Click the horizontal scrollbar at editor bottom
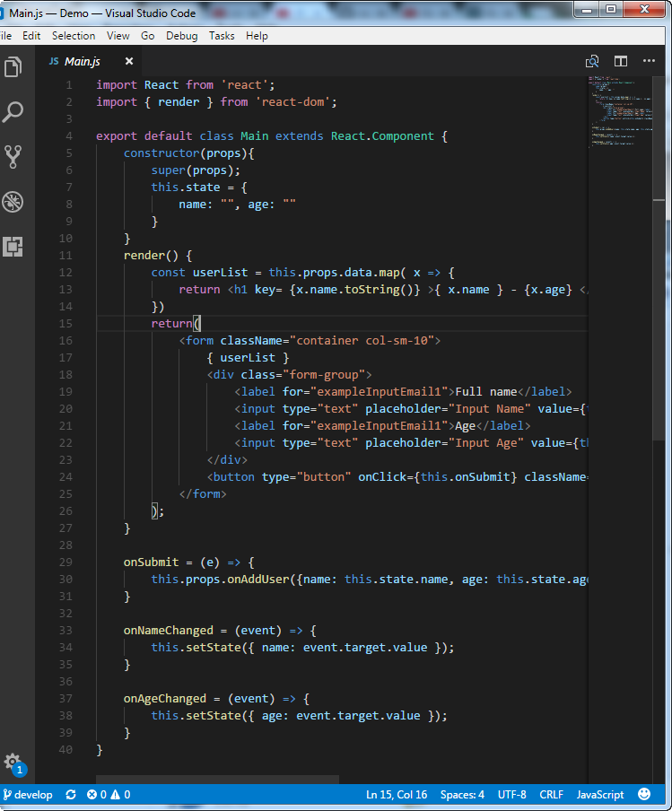Viewport: 672px width, 811px height. [217, 779]
